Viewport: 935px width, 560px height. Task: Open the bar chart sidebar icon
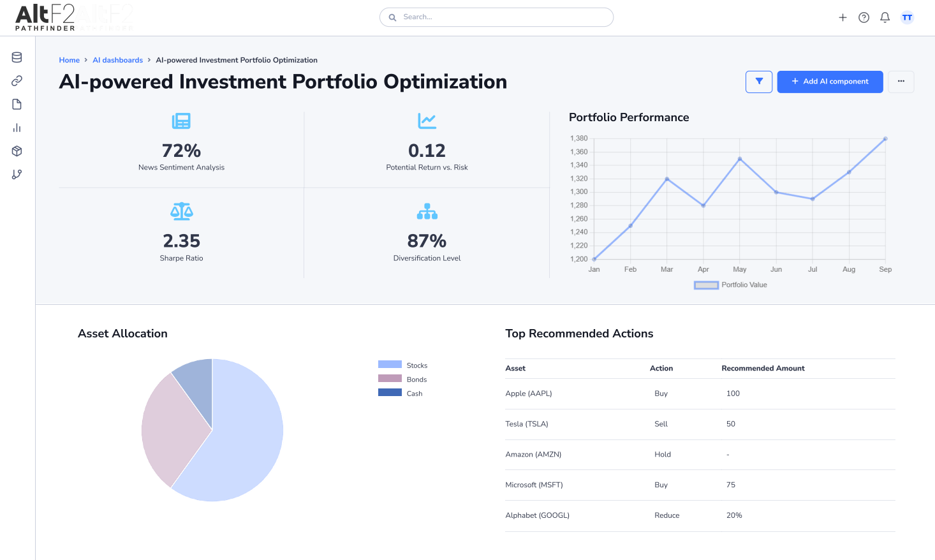click(x=17, y=128)
